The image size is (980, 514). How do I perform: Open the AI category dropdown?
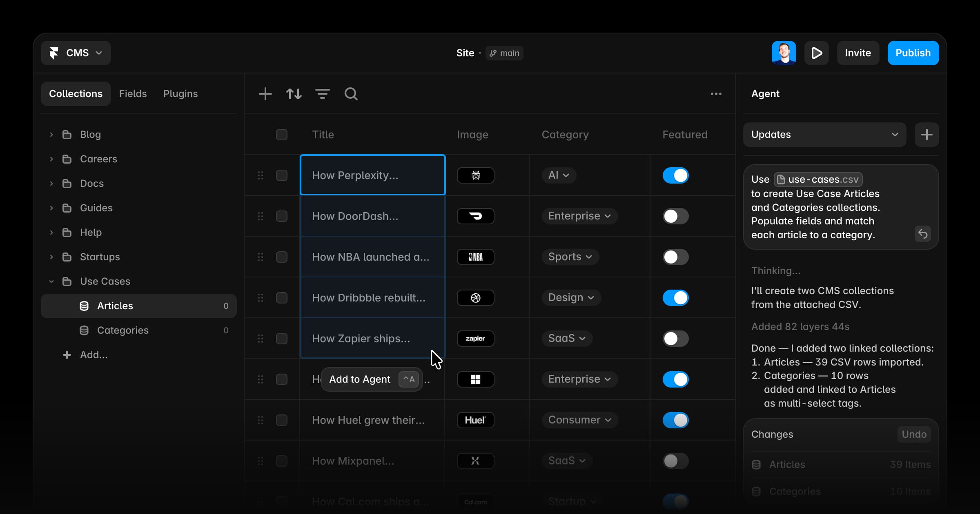pos(559,175)
